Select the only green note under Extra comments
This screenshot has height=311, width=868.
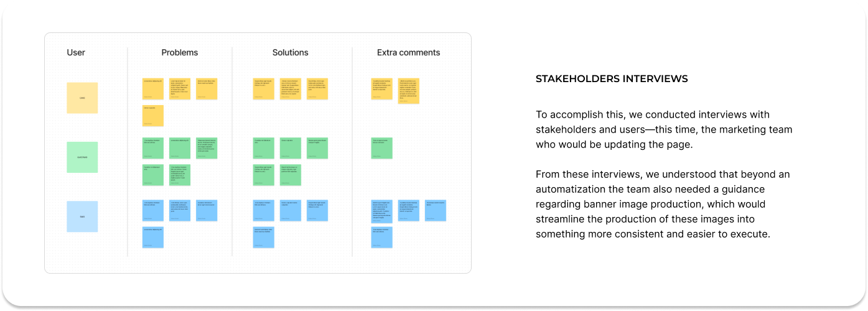coord(381,148)
